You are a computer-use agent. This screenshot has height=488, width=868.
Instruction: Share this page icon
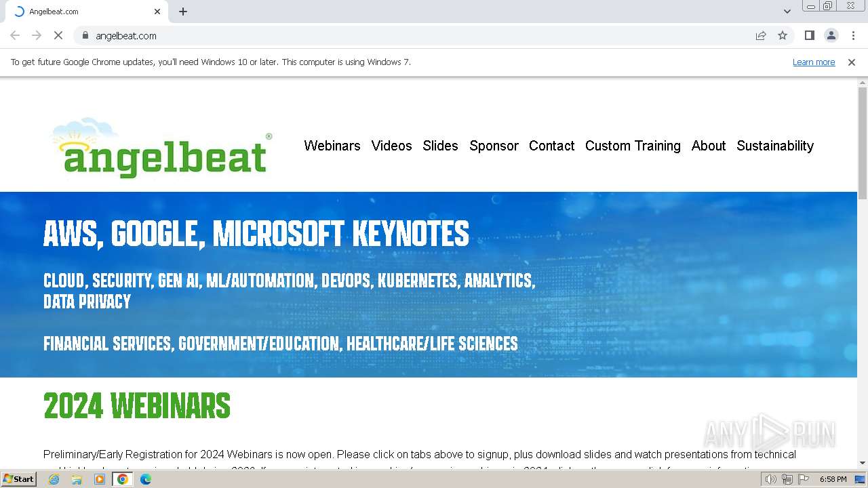(761, 35)
